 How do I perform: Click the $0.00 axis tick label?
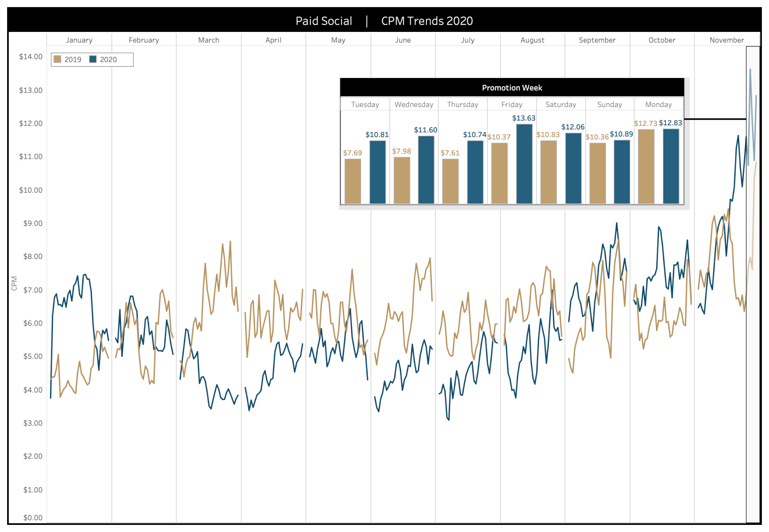point(33,518)
